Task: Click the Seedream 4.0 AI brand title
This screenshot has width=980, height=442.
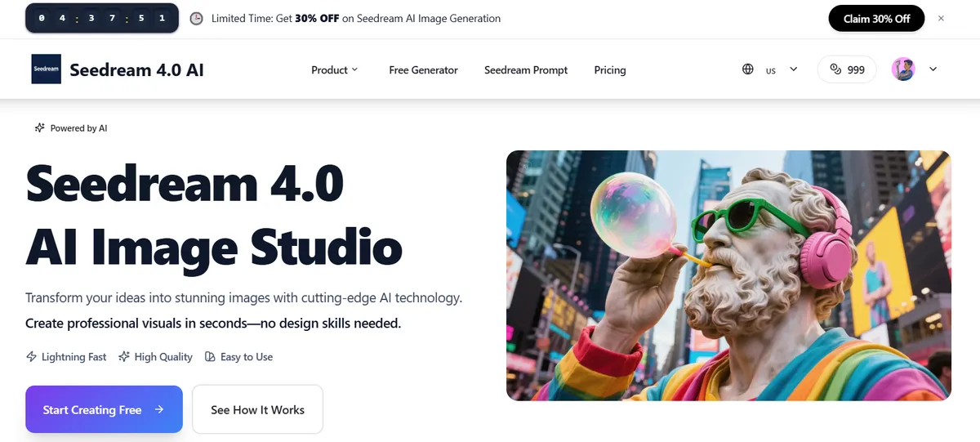Action: pyautogui.click(x=136, y=70)
